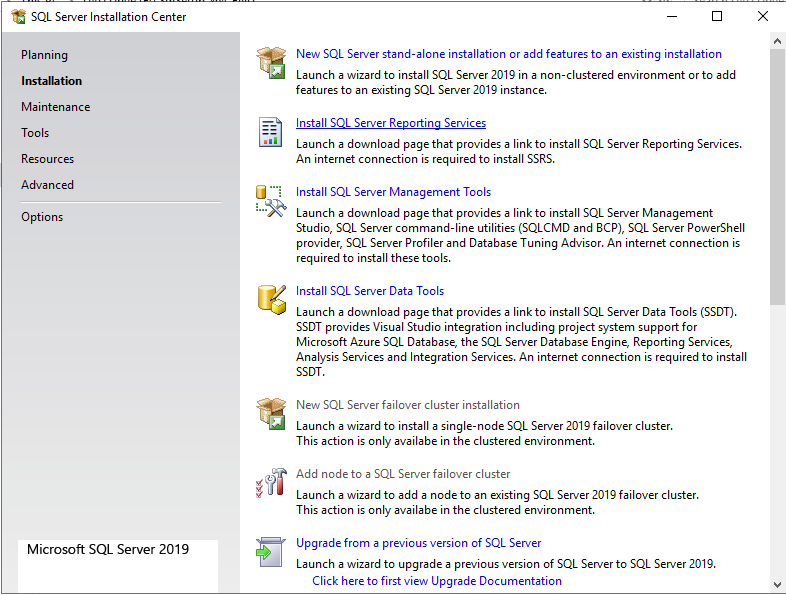Click the failover cluster installation box icon
Screen dimensions: 786x595
pos(271,414)
